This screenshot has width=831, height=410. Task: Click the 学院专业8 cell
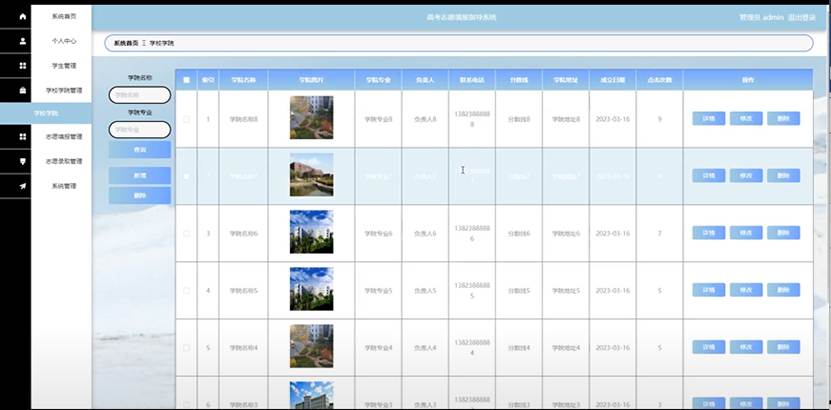click(x=378, y=120)
